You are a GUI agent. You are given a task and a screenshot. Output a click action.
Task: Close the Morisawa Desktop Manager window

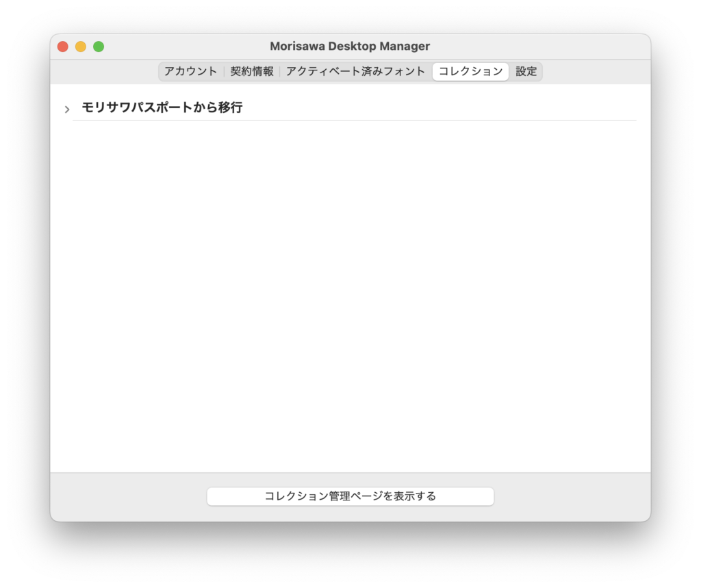[63, 47]
